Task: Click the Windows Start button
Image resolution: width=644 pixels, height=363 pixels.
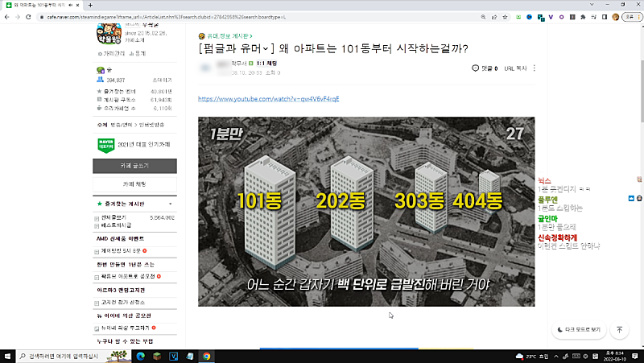Action: [8, 356]
